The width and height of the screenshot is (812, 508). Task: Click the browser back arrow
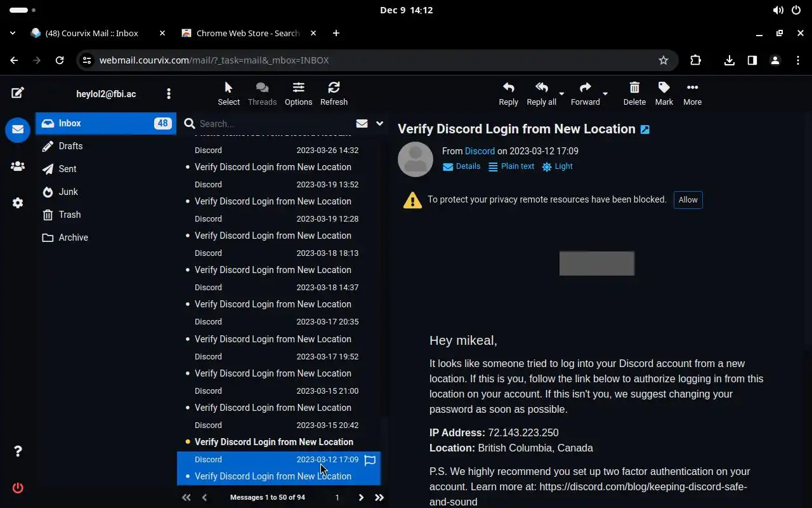click(14, 60)
